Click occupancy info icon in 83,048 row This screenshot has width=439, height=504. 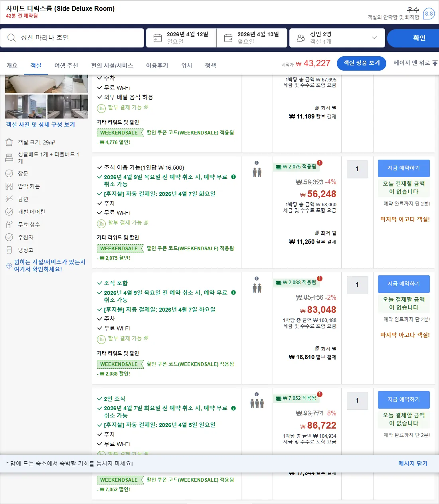pyautogui.click(x=257, y=279)
